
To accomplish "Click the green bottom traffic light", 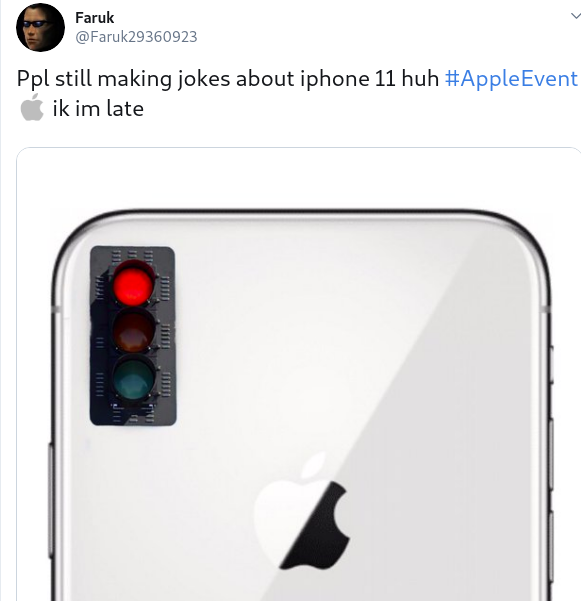I will [134, 378].
